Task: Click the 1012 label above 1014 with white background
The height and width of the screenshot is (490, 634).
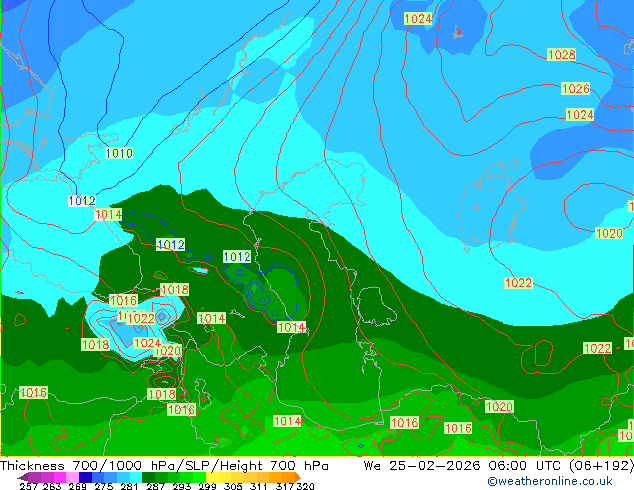Action: 82,201
